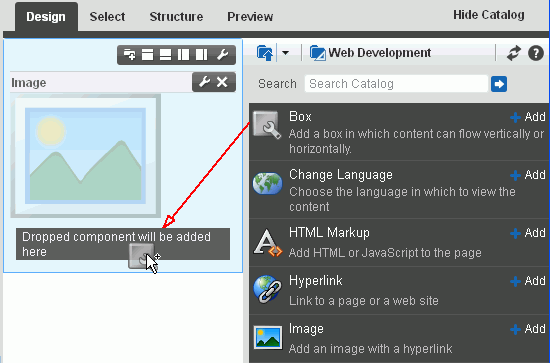Click 'Dropped component will be added here' area
Screen dimensions: 550x363
pyautogui.click(x=123, y=244)
